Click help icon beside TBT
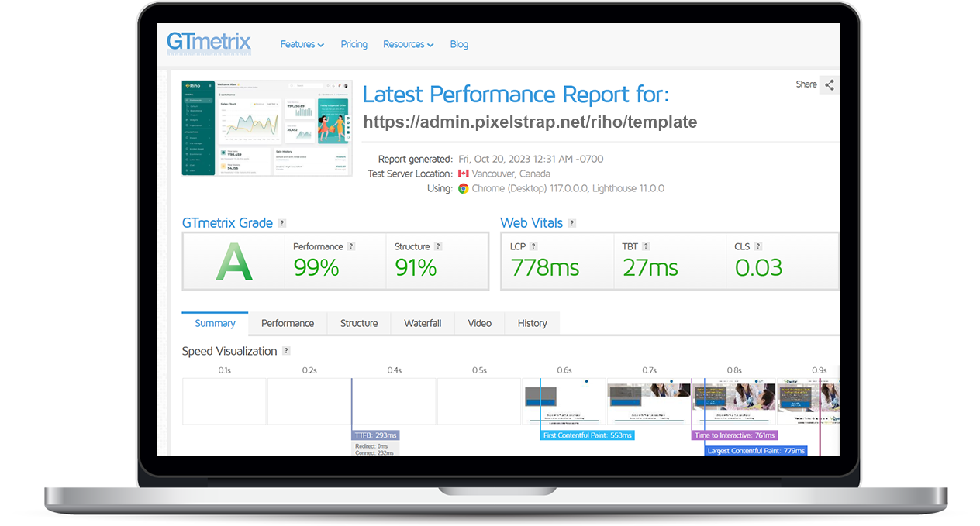Screen dimensions: 980x526 tap(646, 246)
